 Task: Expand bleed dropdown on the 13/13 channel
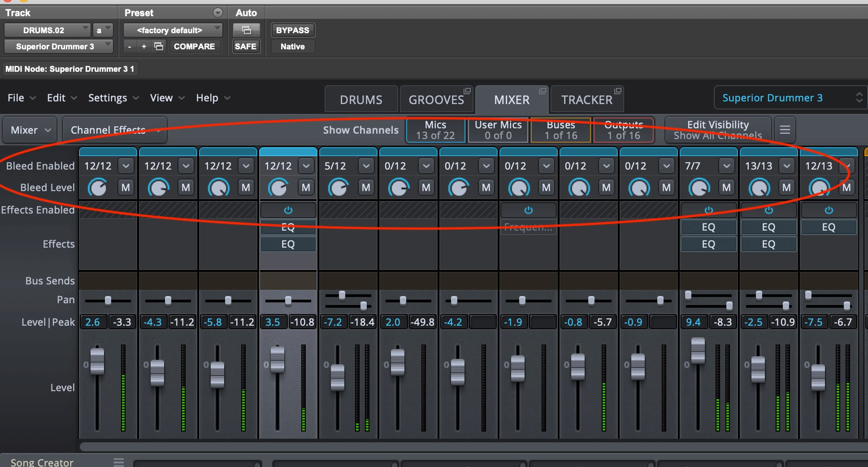pyautogui.click(x=786, y=166)
